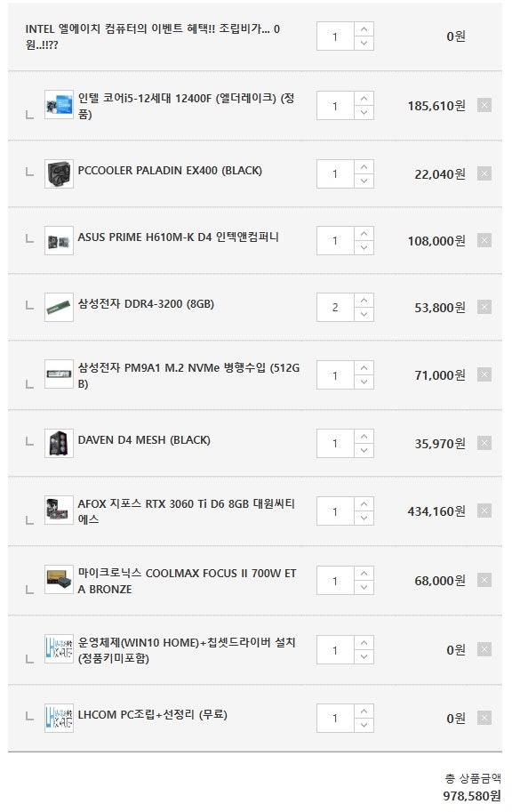Decrease the RTX 3060 Ti quantity

(364, 518)
